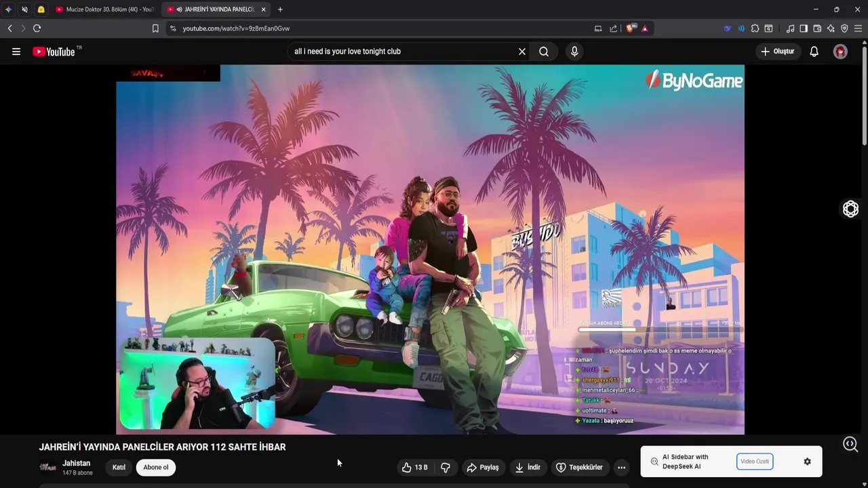Open the more actions three-dots menu
The height and width of the screenshot is (488, 868).
click(621, 467)
